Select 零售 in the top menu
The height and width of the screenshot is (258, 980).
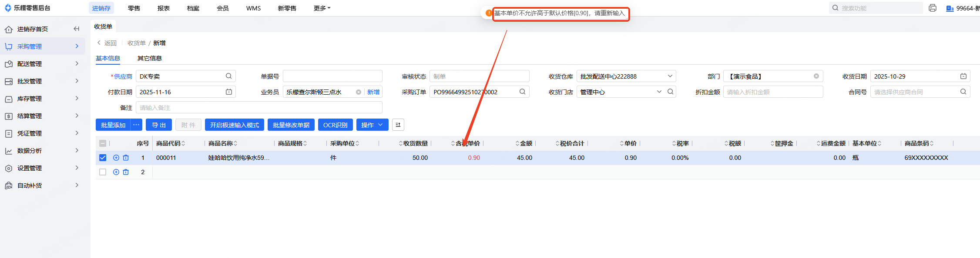click(x=134, y=8)
